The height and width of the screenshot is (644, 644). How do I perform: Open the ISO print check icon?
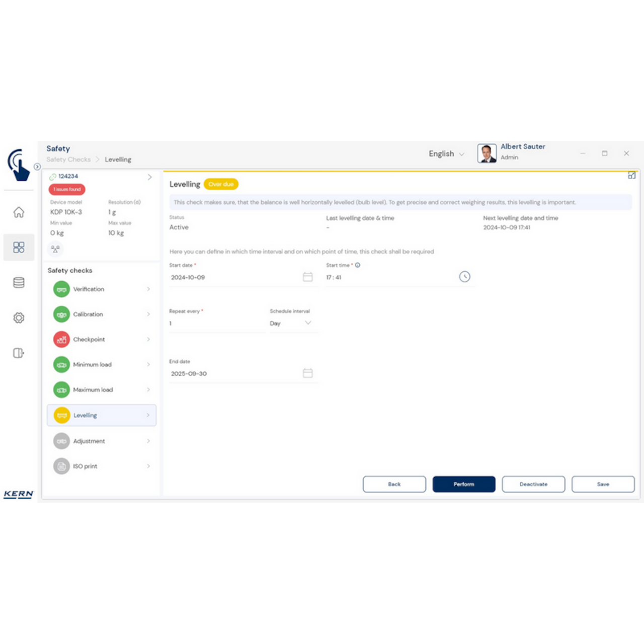click(x=61, y=466)
